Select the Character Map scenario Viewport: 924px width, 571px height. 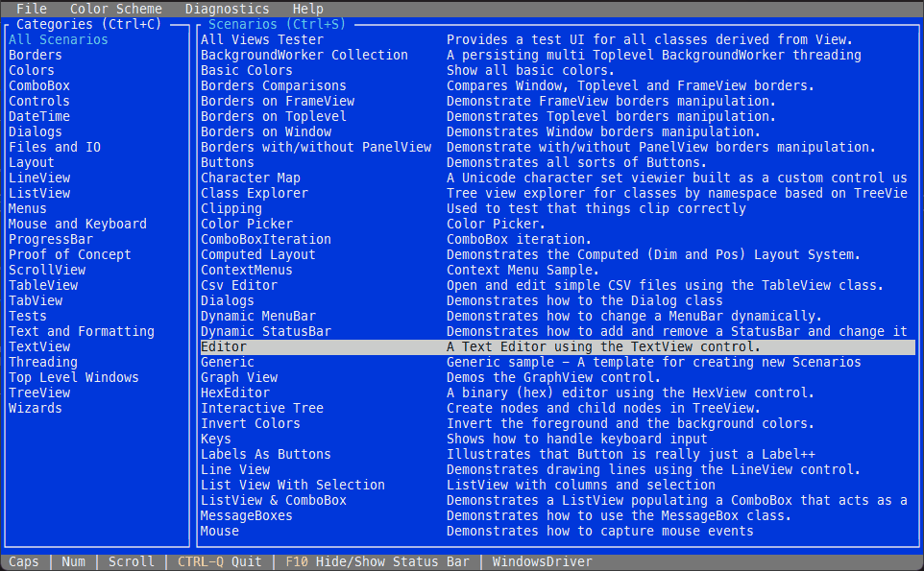pyautogui.click(x=251, y=178)
